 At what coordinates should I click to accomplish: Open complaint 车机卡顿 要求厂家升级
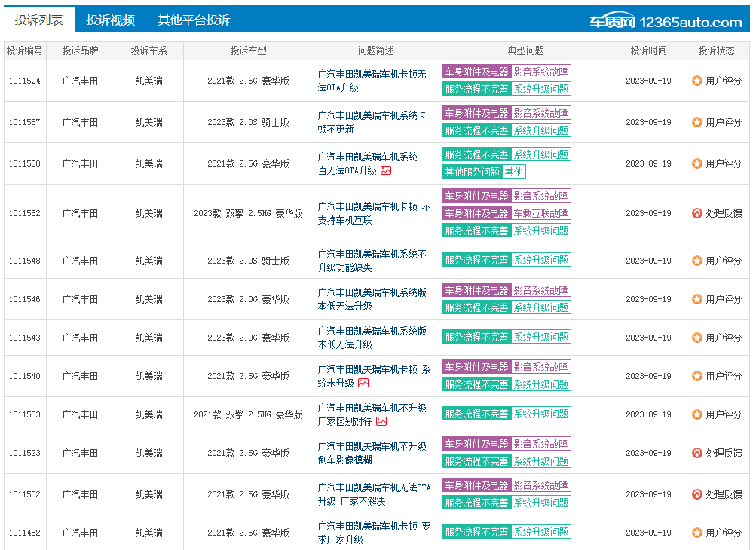pyautogui.click(x=374, y=533)
